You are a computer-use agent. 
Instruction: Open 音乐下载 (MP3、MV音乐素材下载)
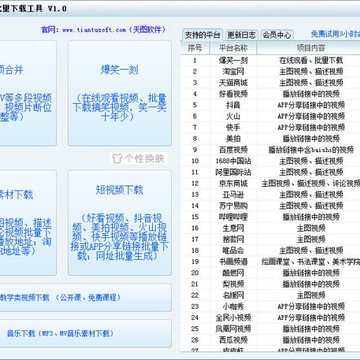pos(86,333)
